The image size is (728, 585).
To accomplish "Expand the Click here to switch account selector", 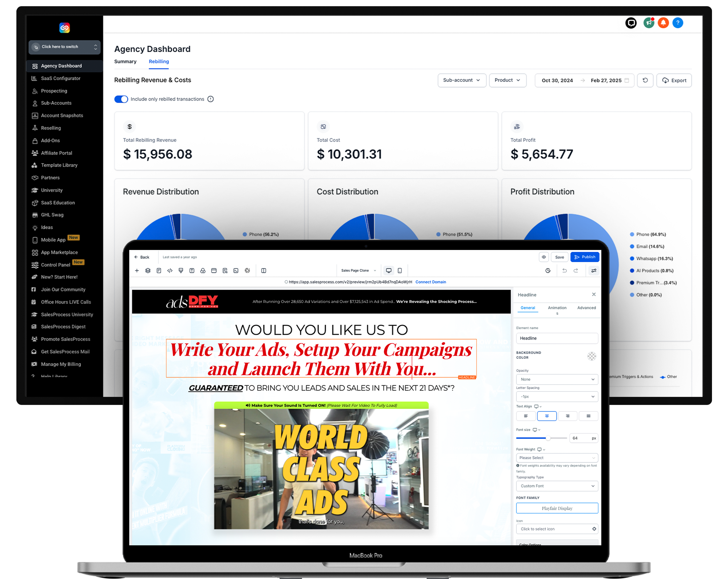I will click(x=64, y=47).
